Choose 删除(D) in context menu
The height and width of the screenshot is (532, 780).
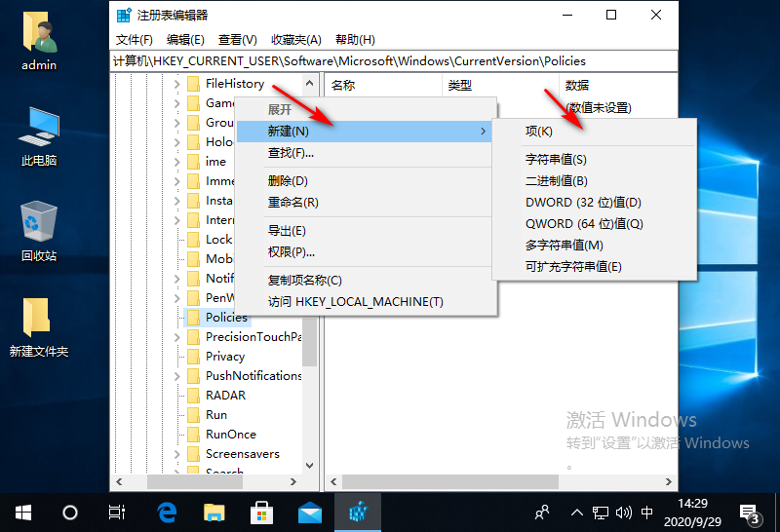point(364,181)
